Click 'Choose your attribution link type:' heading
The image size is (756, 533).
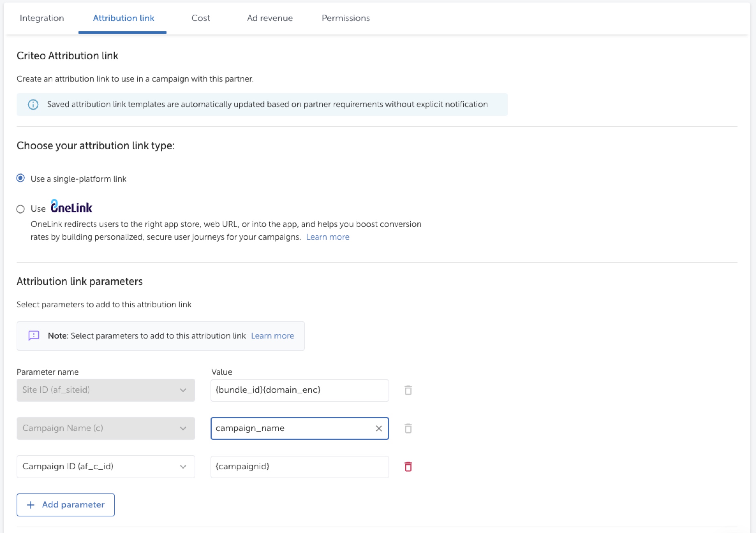click(95, 145)
